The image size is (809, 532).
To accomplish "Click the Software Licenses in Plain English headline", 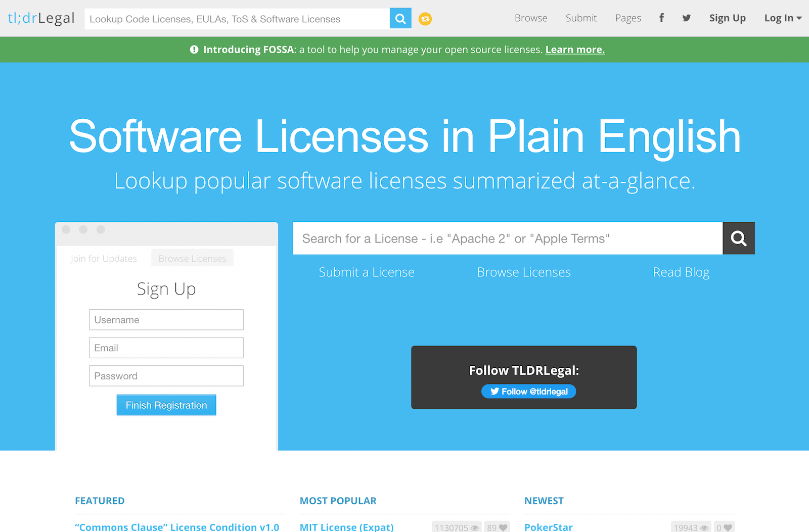I will [x=404, y=136].
